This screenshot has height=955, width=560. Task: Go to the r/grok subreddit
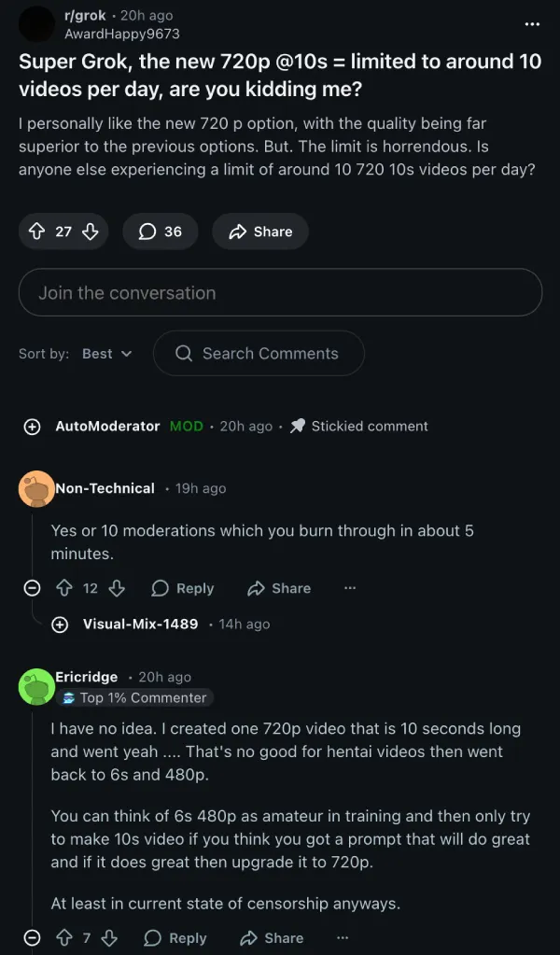84,15
